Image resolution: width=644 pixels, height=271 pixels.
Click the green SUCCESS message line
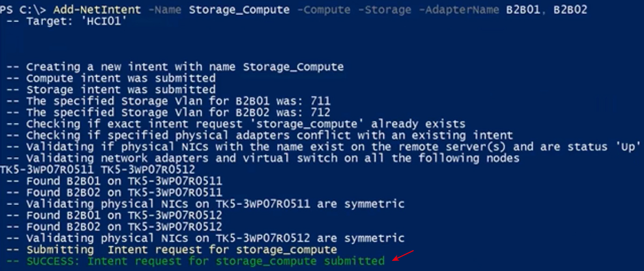tap(196, 261)
